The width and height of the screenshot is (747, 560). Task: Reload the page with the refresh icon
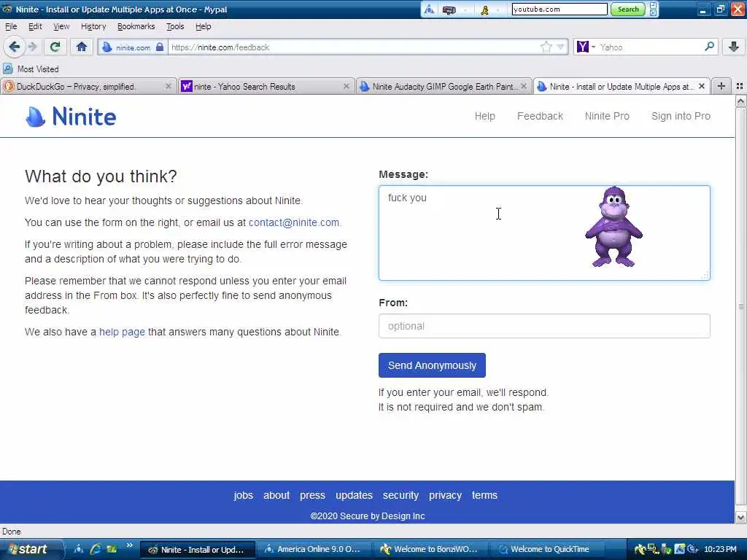point(55,47)
